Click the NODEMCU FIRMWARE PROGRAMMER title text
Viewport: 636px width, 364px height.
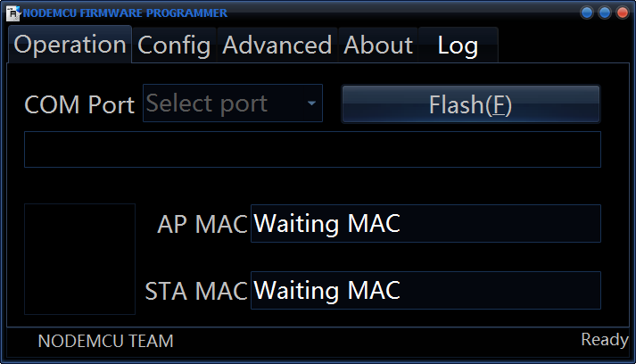[125, 12]
